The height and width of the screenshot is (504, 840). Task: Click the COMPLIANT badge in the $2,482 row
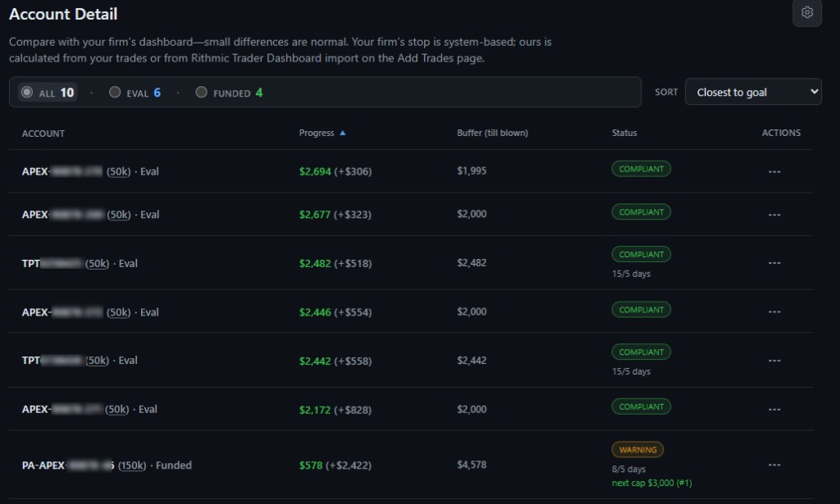(641, 254)
